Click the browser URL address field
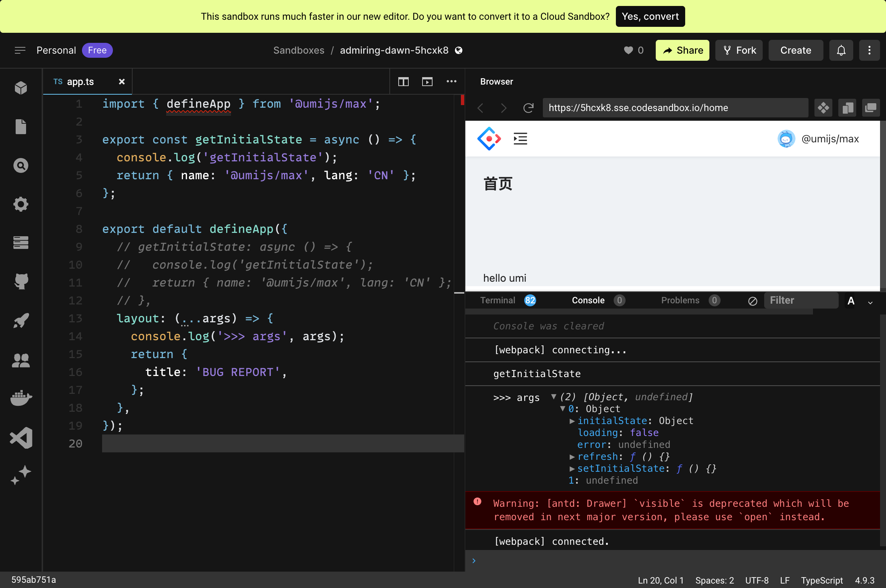The width and height of the screenshot is (886, 588). pos(675,108)
